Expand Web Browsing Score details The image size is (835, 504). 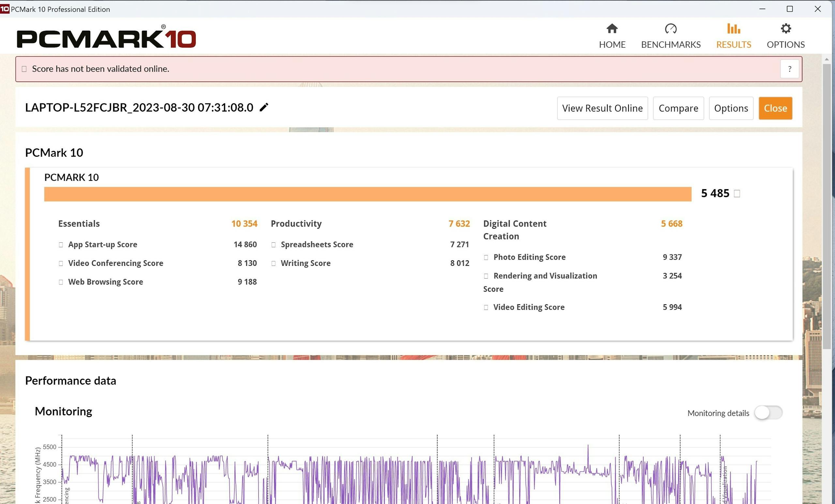click(61, 282)
